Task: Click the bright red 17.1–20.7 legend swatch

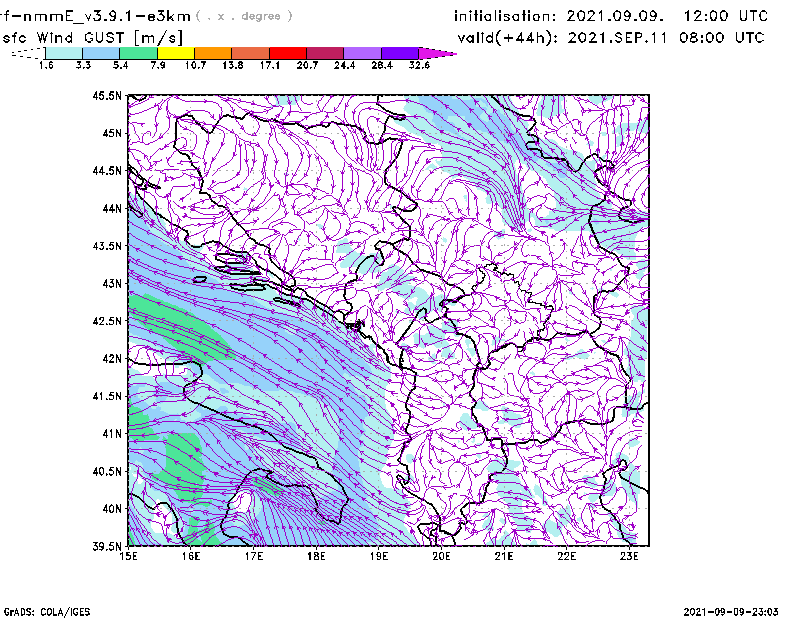Action: (288, 53)
